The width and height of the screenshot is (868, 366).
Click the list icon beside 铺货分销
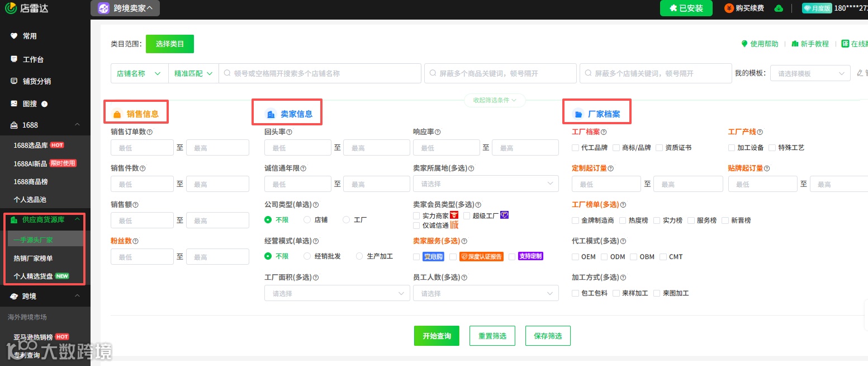click(x=14, y=81)
